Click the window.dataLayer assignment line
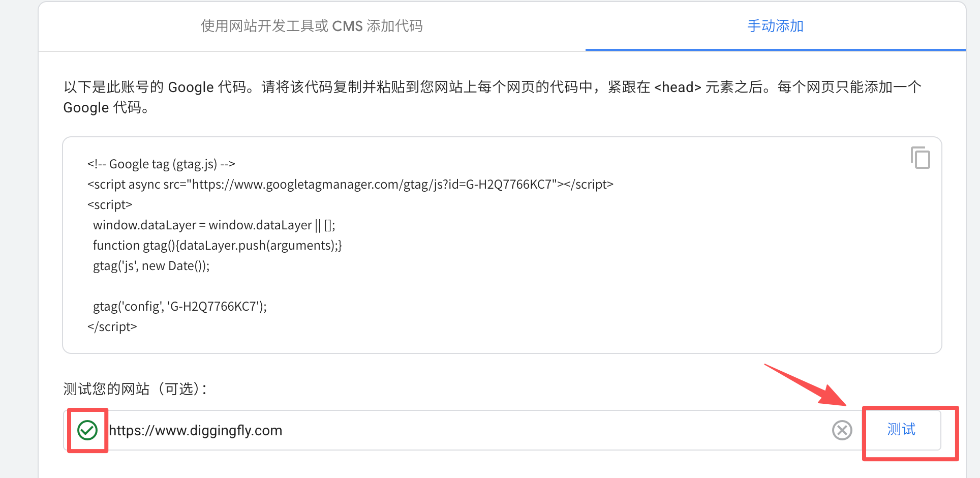This screenshot has width=980, height=478. coord(214,225)
